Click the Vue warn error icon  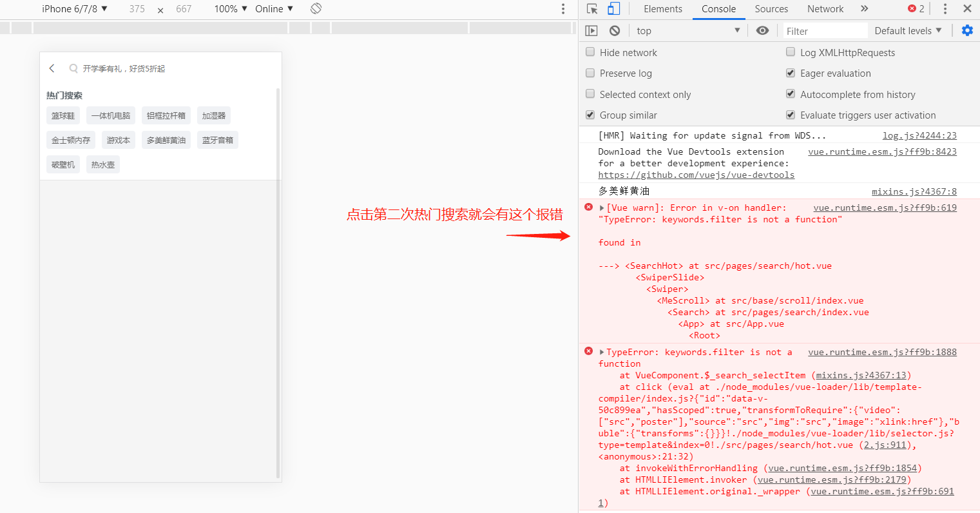point(588,207)
